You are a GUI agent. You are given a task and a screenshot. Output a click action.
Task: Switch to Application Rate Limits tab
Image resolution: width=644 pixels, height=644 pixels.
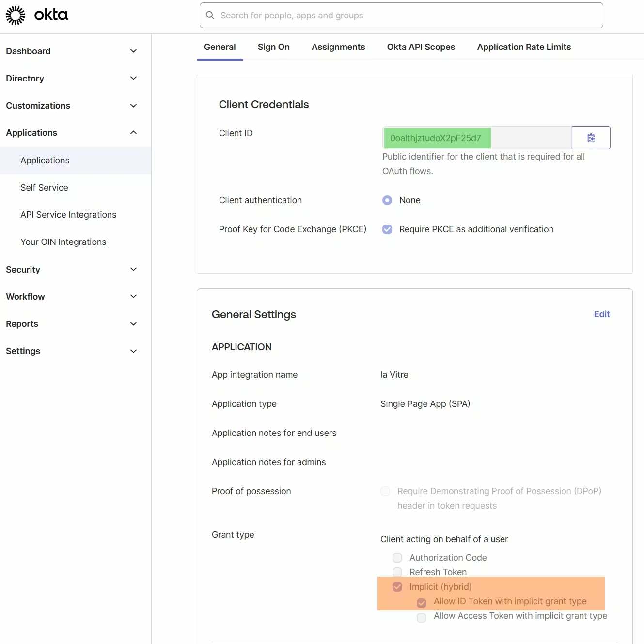[524, 47]
